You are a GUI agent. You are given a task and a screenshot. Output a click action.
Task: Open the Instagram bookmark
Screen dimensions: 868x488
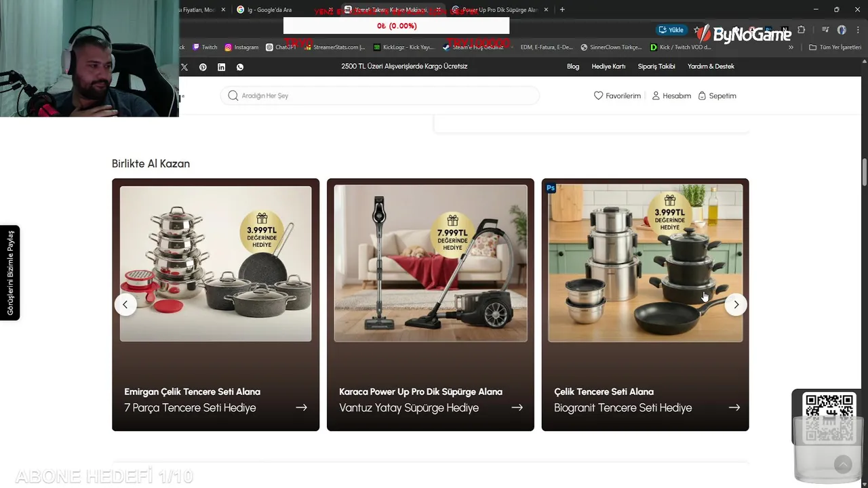click(x=241, y=47)
